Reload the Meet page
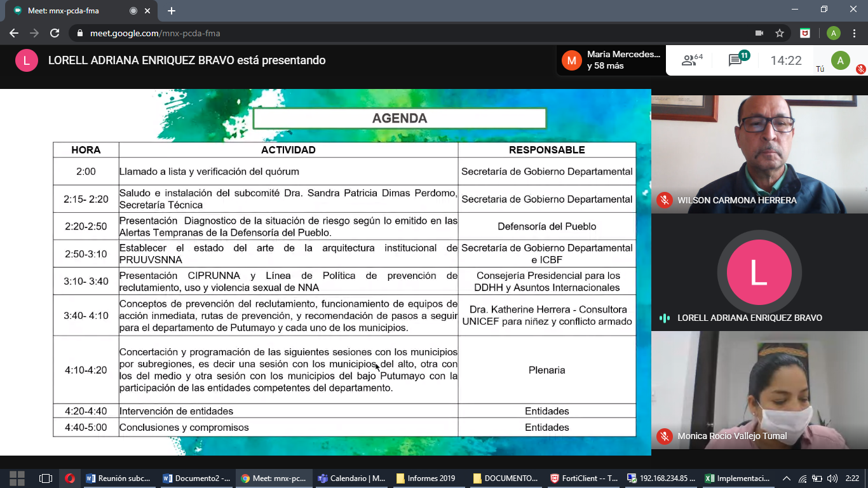The image size is (868, 488). 55,33
